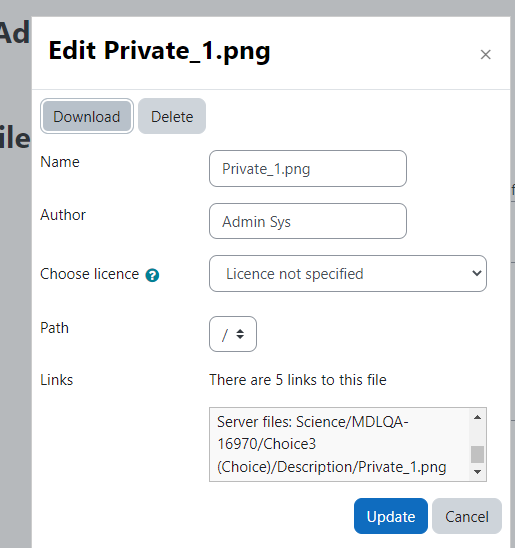This screenshot has height=548, width=515.
Task: Click the Server files link path text
Action: pyautogui.click(x=332, y=444)
